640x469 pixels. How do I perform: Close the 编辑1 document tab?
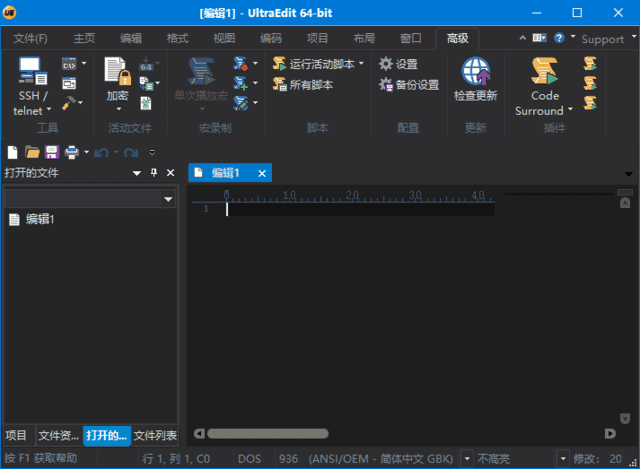[263, 173]
